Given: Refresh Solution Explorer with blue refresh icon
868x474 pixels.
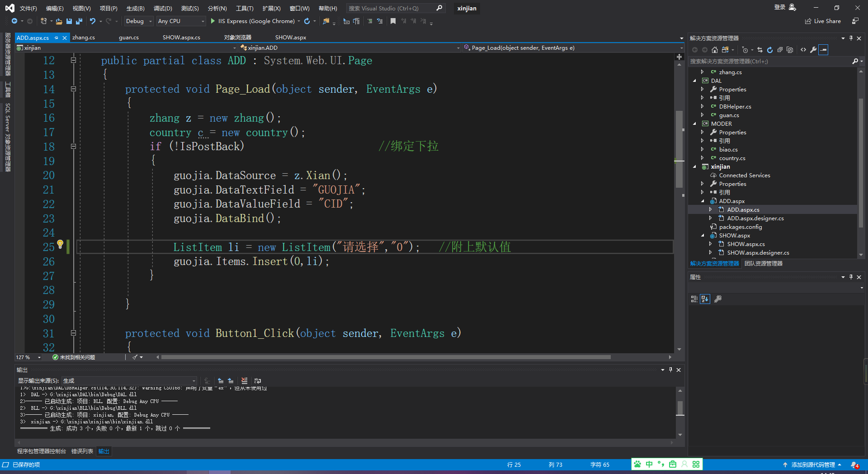Looking at the screenshot, I should pos(770,50).
